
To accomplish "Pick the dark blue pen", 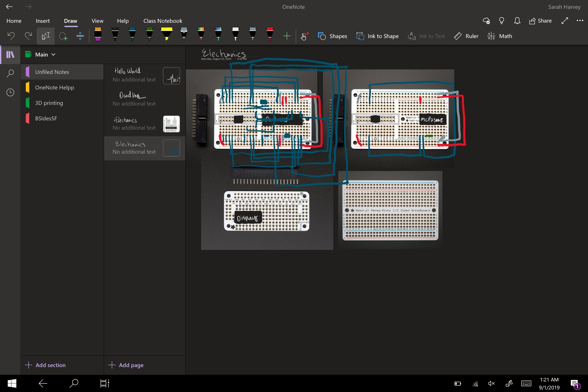I will click(132, 35).
